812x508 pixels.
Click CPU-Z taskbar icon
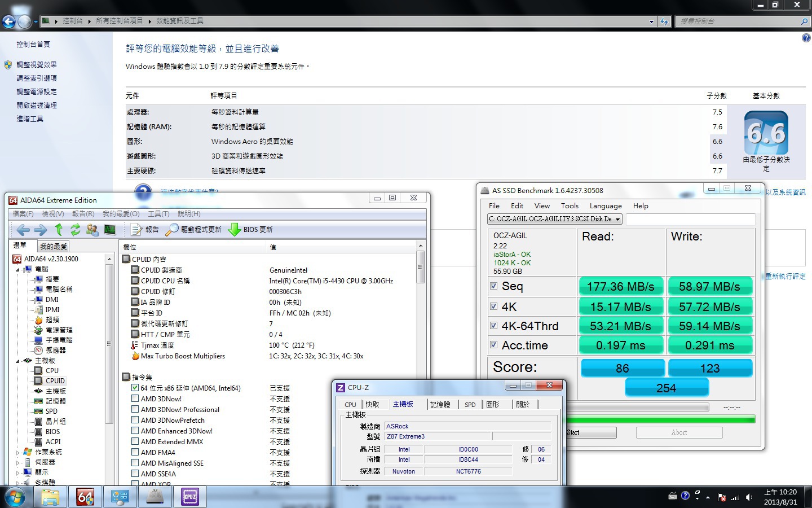(190, 497)
